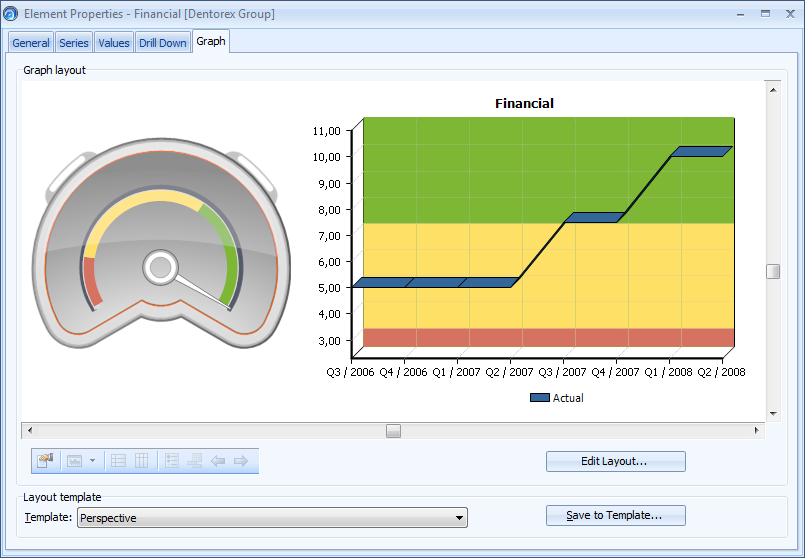The image size is (805, 558).
Task: Click the horizontal rows grid icon
Action: coord(118,461)
